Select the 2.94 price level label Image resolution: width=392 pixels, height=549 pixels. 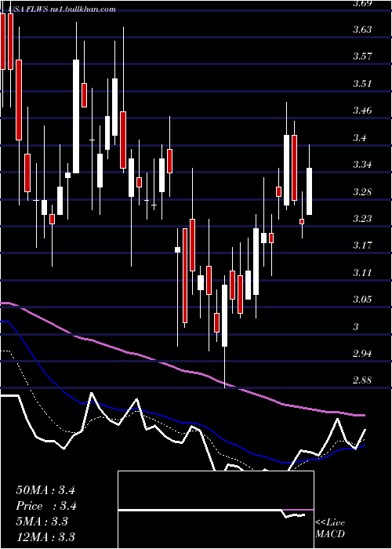(362, 354)
